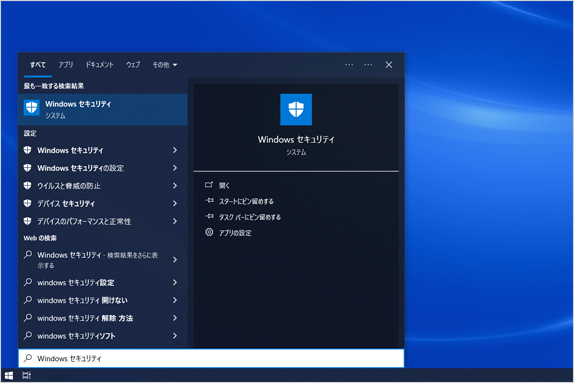574x383 pixels.
Task: Expand デバイス セキュリティ chevron
Action: pos(175,203)
